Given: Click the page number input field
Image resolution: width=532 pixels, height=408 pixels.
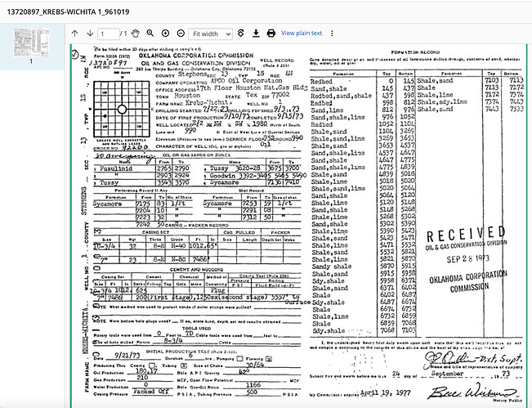Looking at the screenshot, I should pos(108,34).
